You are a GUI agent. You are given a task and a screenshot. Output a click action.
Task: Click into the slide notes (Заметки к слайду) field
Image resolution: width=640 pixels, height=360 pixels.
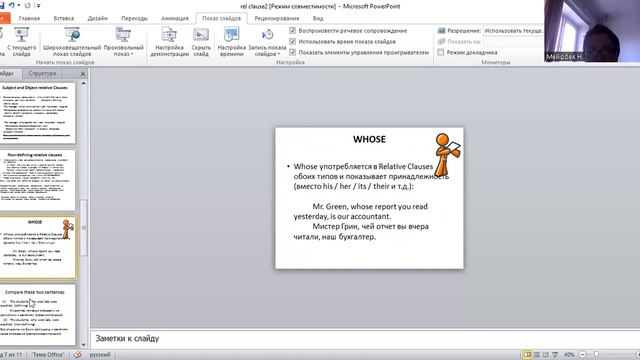click(x=364, y=338)
